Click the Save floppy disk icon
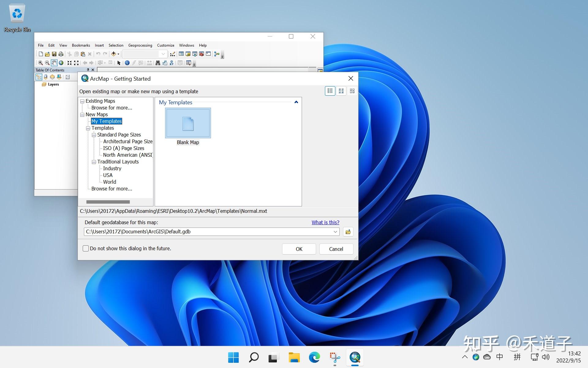This screenshot has height=368, width=588. 54,54
